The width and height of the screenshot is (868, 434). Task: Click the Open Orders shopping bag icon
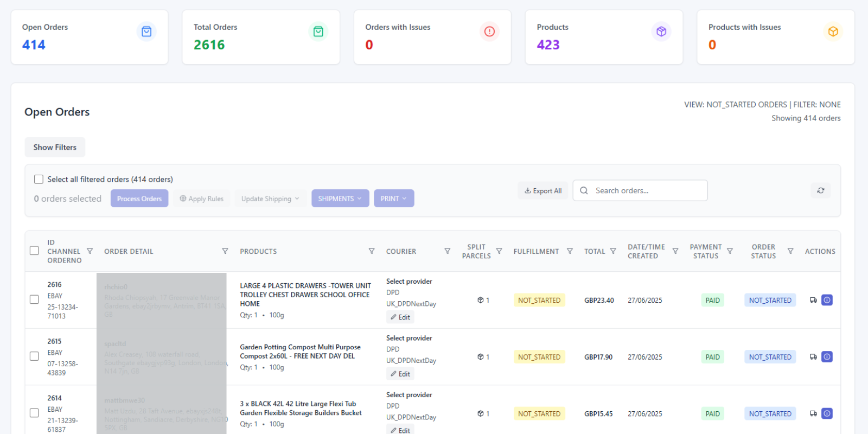pos(146,31)
